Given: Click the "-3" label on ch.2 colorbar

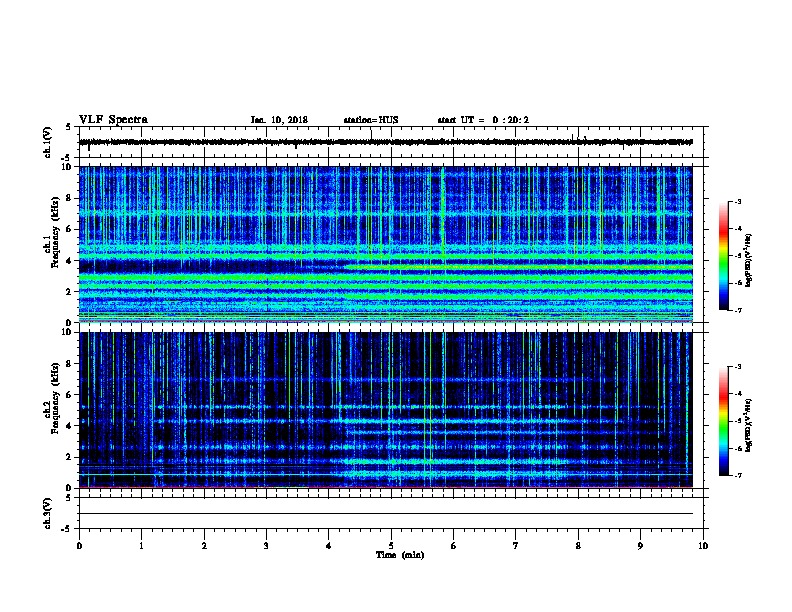Looking at the screenshot, I should tap(737, 367).
